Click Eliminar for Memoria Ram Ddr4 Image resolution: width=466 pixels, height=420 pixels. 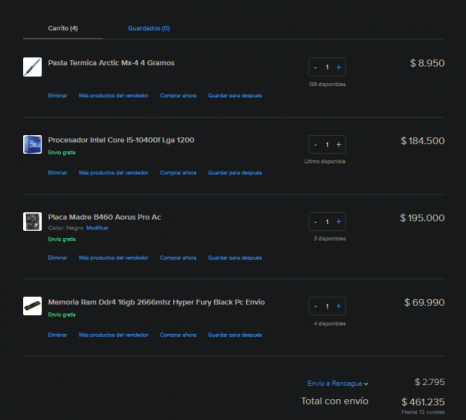click(57, 335)
